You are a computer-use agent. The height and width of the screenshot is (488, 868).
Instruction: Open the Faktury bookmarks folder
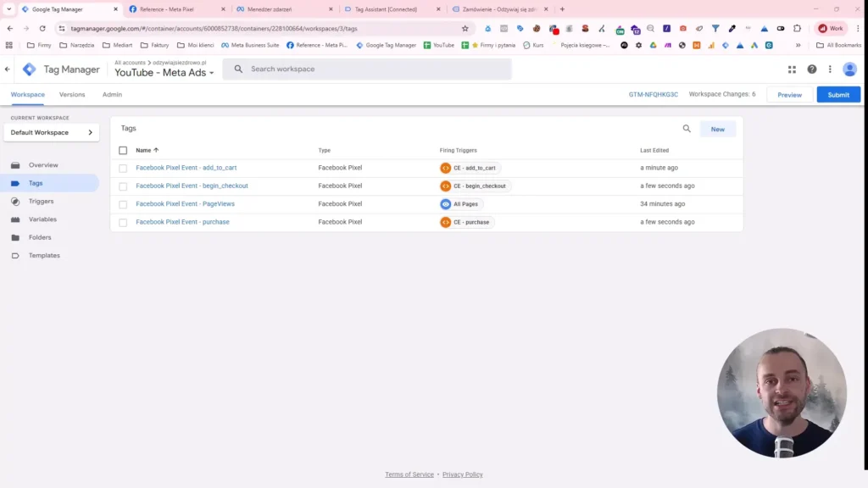(155, 46)
